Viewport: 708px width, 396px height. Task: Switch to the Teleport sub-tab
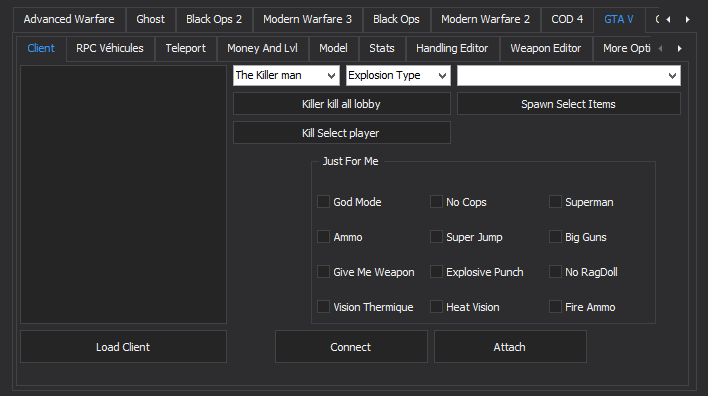click(186, 48)
